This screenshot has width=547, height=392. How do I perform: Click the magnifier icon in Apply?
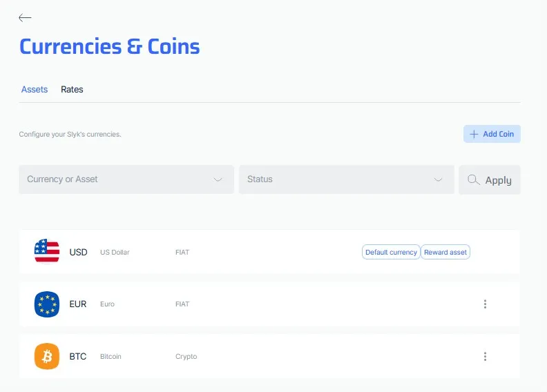[x=473, y=180]
